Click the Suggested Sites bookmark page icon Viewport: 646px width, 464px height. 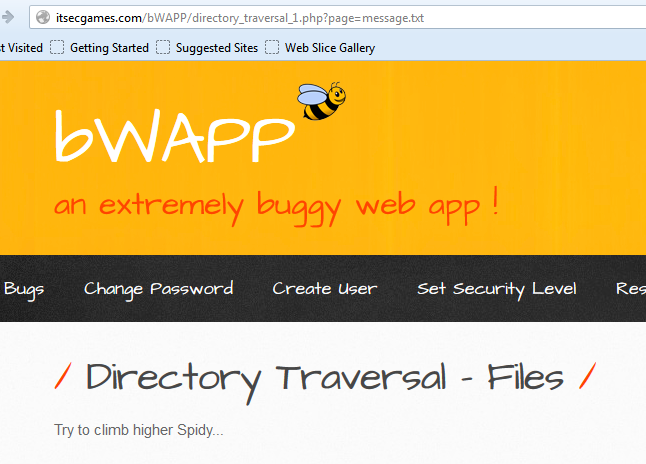[x=163, y=47]
